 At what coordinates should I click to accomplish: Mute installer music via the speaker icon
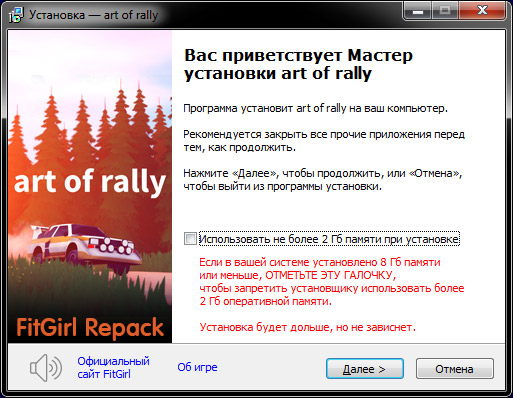pyautogui.click(x=46, y=368)
